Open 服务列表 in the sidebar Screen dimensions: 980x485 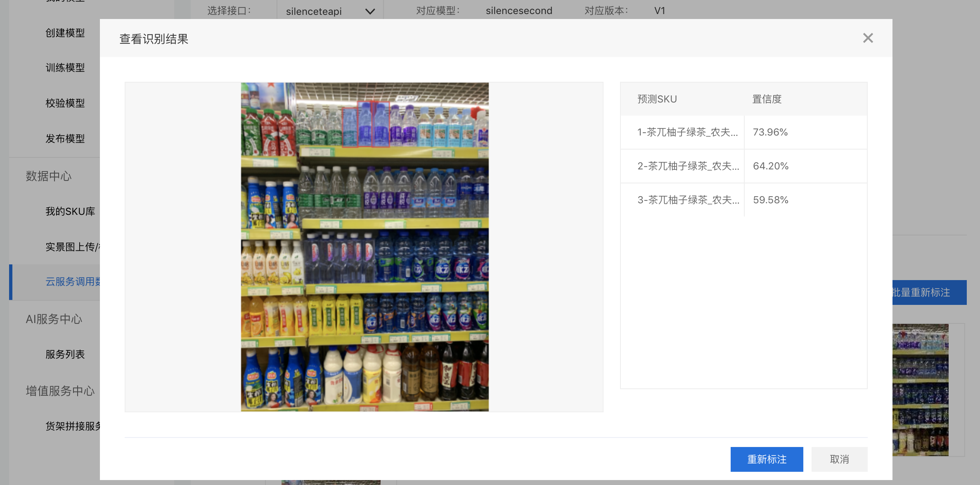click(x=65, y=354)
